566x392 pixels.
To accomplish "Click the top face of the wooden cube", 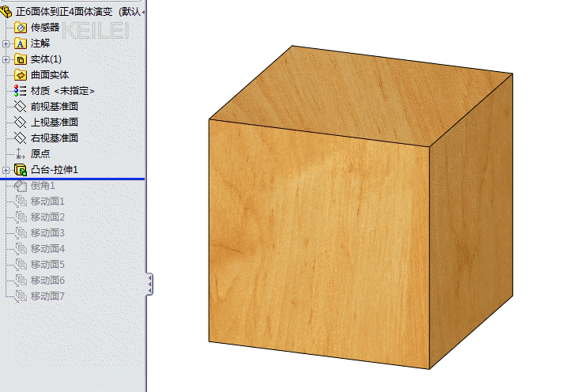I will (361, 96).
